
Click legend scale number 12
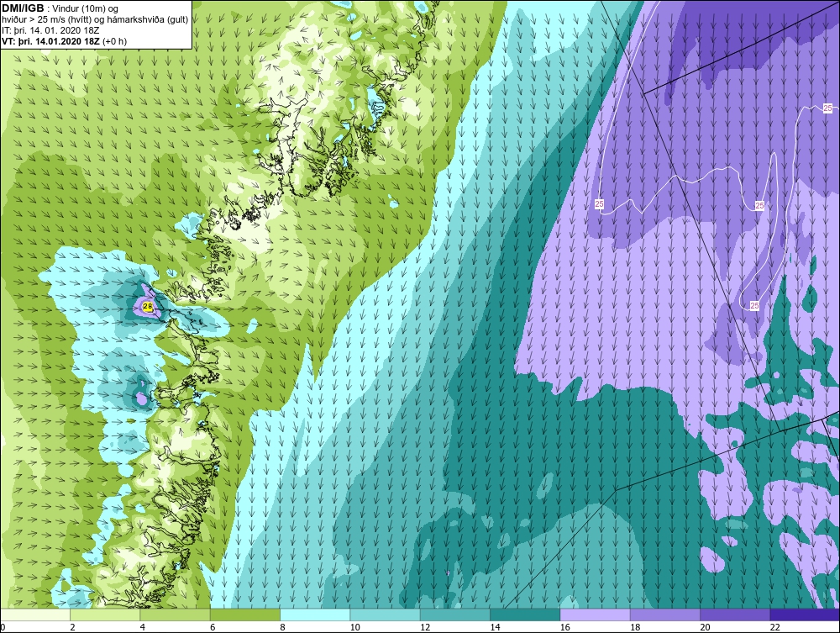pyautogui.click(x=425, y=627)
